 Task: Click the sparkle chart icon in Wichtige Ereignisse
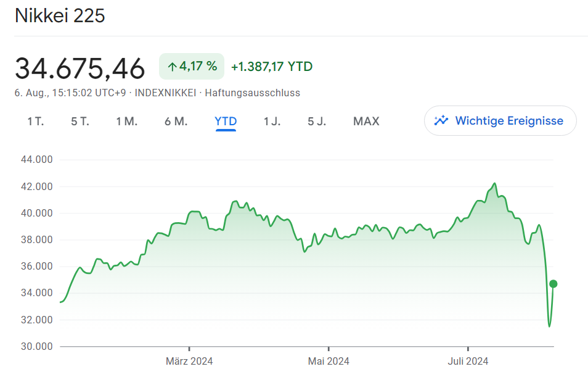click(x=441, y=120)
